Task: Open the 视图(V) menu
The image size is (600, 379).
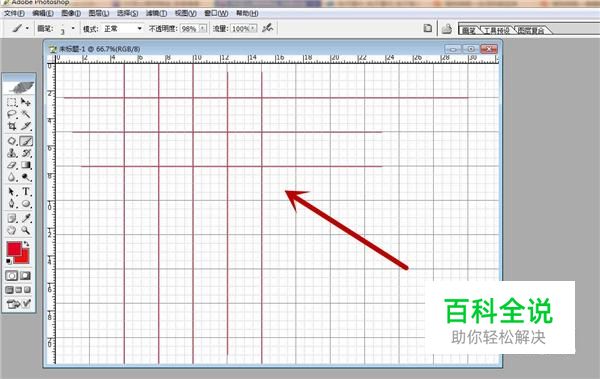Action: (x=186, y=13)
